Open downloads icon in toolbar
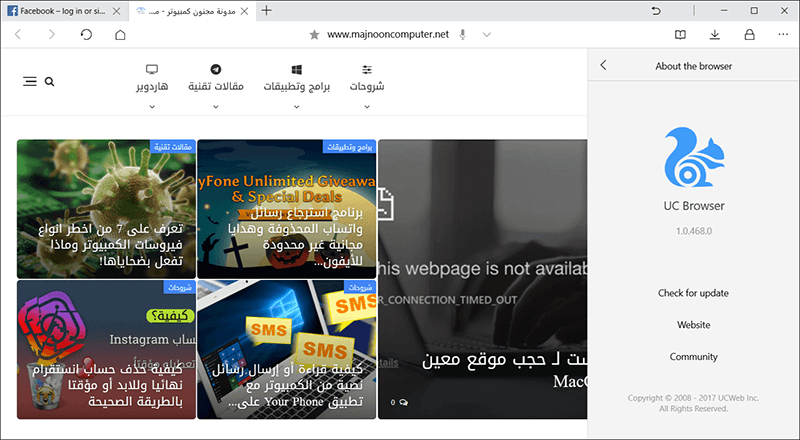The image size is (800, 440). coord(715,34)
